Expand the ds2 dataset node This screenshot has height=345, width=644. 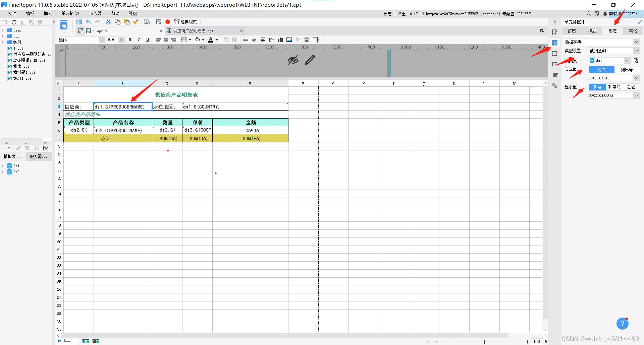[x=3, y=172]
